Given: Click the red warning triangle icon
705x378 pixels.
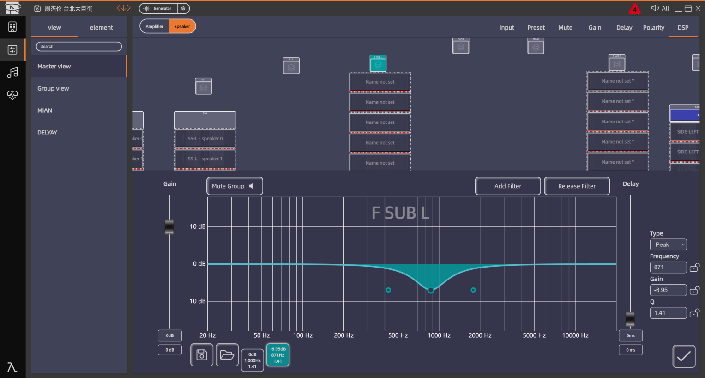Looking at the screenshot, I should [634, 9].
